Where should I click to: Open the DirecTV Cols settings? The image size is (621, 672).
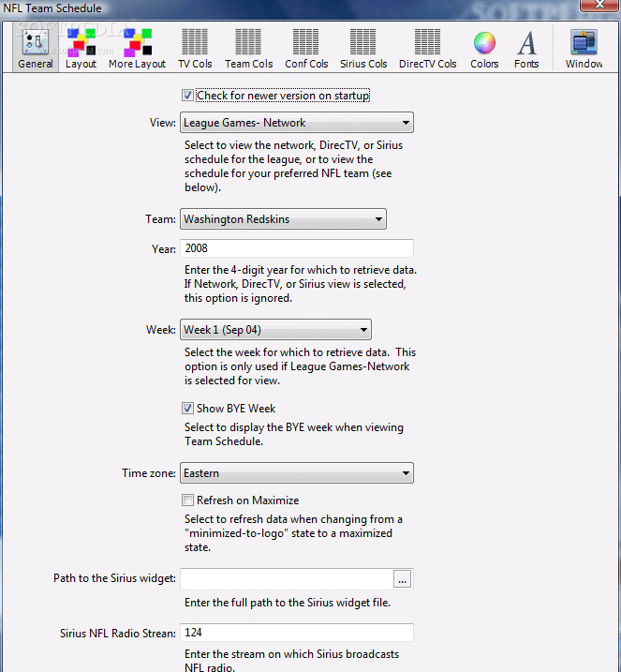(x=427, y=49)
